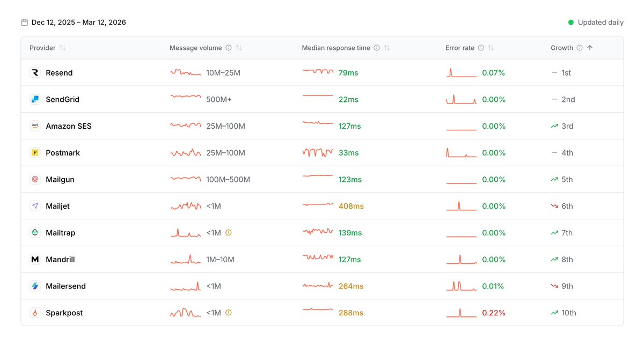The height and width of the screenshot is (347, 644).
Task: Click Amazon SES upward growth trend arrow
Action: click(554, 126)
